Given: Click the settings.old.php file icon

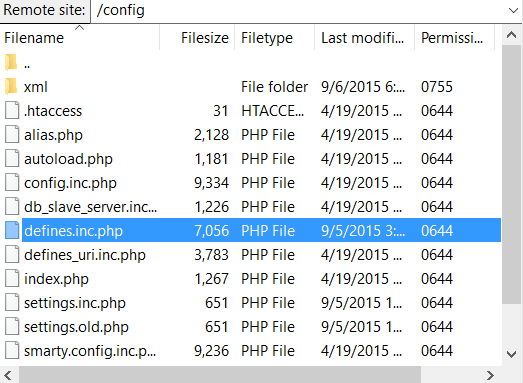Looking at the screenshot, I should coord(12,327).
